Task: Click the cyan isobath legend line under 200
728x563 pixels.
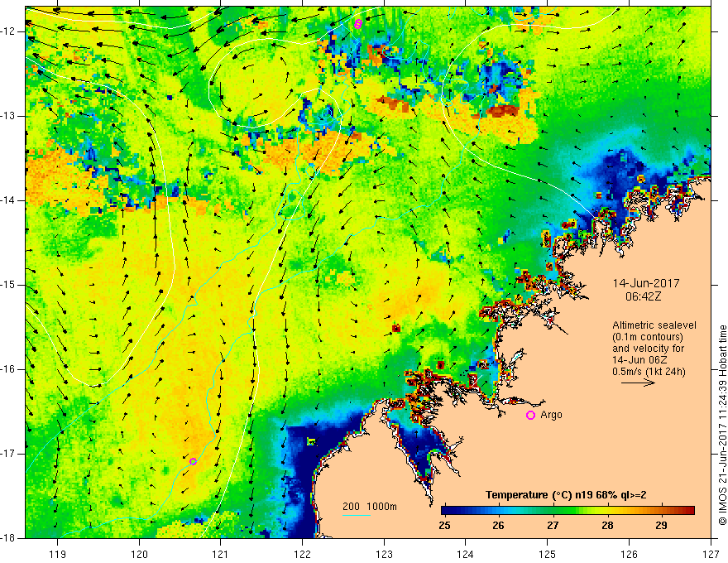Action: pyautogui.click(x=357, y=515)
